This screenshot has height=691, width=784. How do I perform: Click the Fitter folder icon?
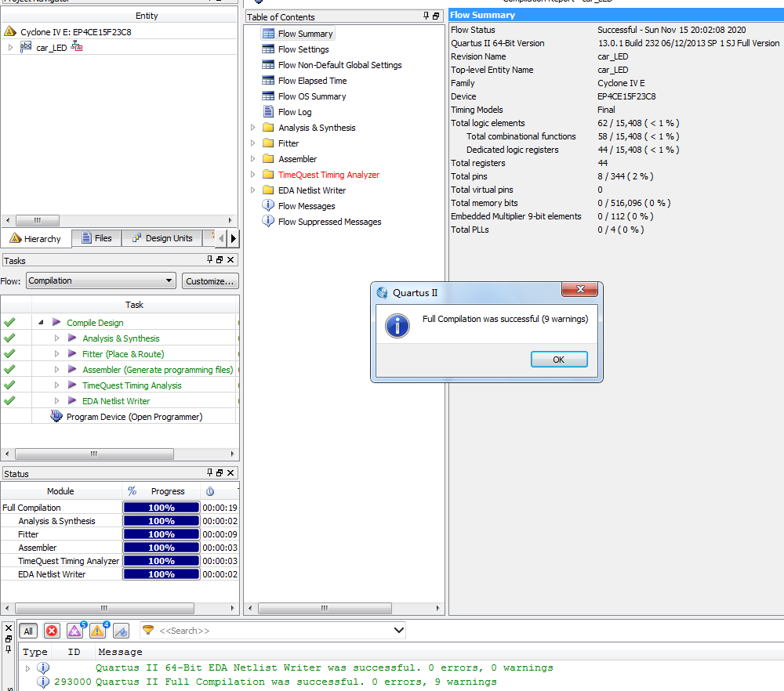pyautogui.click(x=268, y=143)
